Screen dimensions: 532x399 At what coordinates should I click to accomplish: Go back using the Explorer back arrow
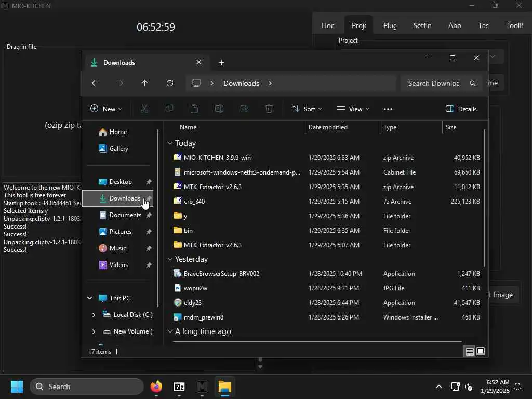(x=95, y=83)
